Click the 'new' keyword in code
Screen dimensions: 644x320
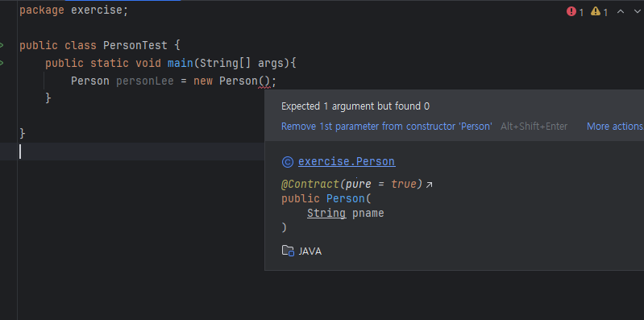click(203, 81)
